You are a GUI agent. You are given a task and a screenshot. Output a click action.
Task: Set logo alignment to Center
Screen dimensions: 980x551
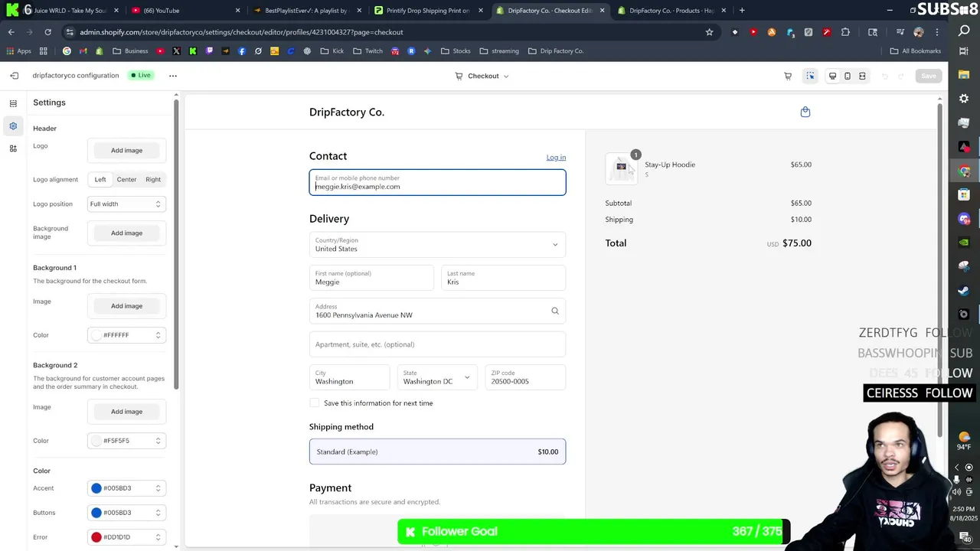[x=126, y=179]
